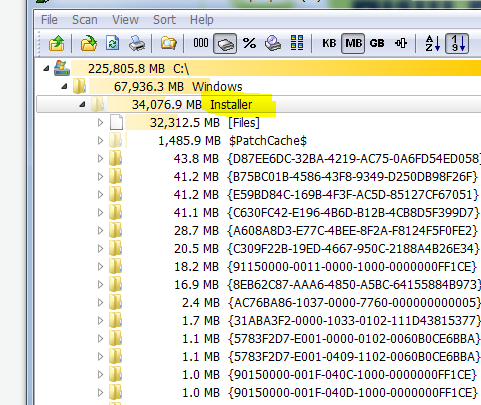The image size is (481, 405).
Task: Select the Installer folder row
Action: (x=258, y=104)
